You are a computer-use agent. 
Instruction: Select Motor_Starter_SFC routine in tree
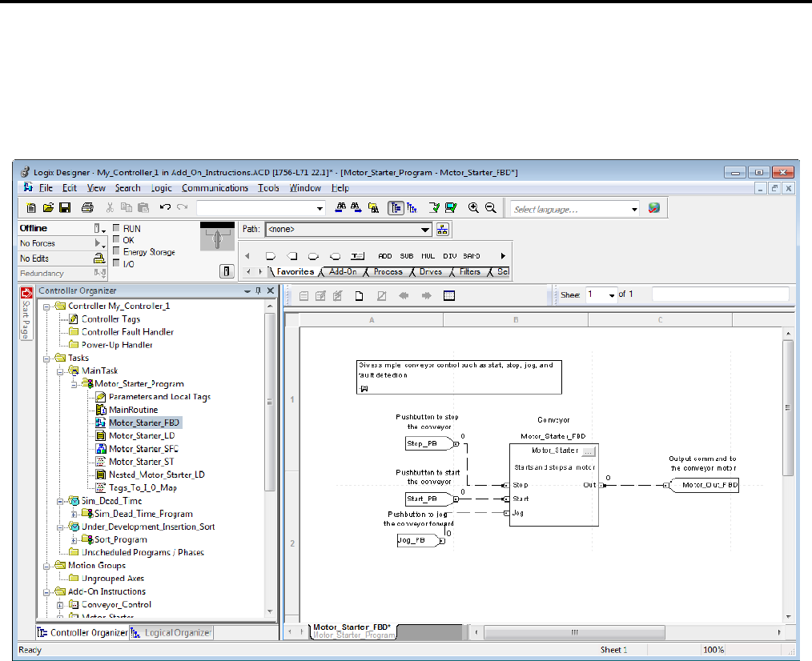144,449
